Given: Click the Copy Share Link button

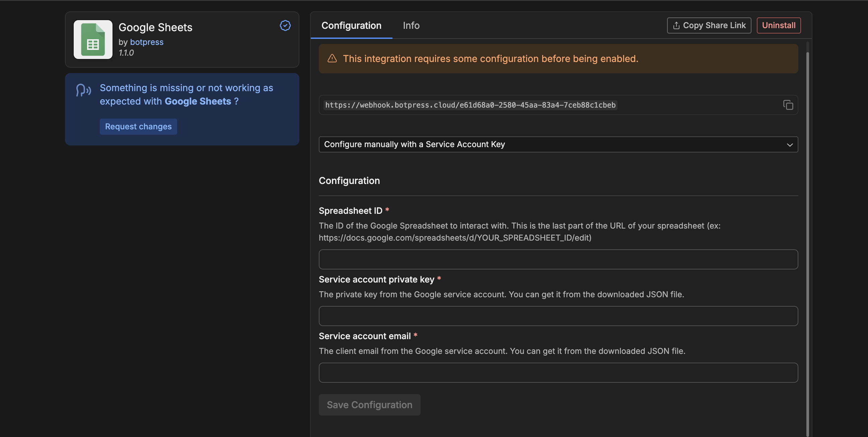Looking at the screenshot, I should point(709,25).
